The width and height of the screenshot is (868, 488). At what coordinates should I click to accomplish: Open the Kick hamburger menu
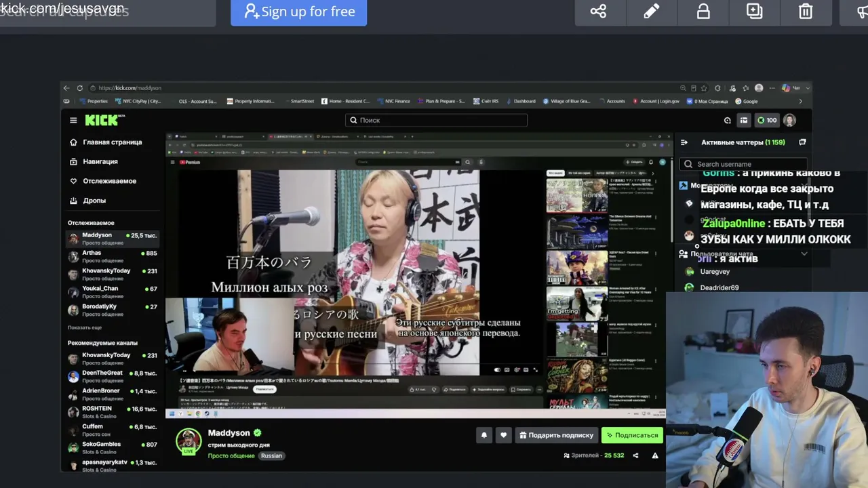(x=73, y=120)
